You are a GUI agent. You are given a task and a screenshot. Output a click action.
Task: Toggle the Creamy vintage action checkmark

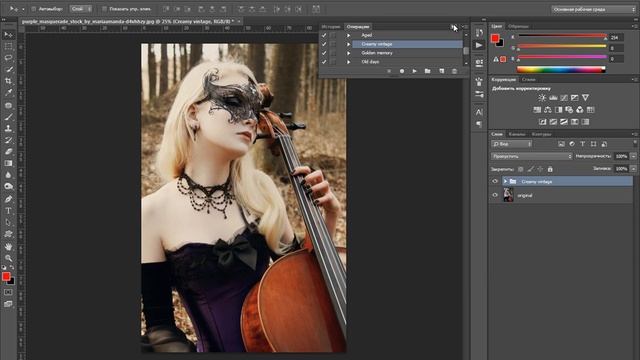click(324, 44)
